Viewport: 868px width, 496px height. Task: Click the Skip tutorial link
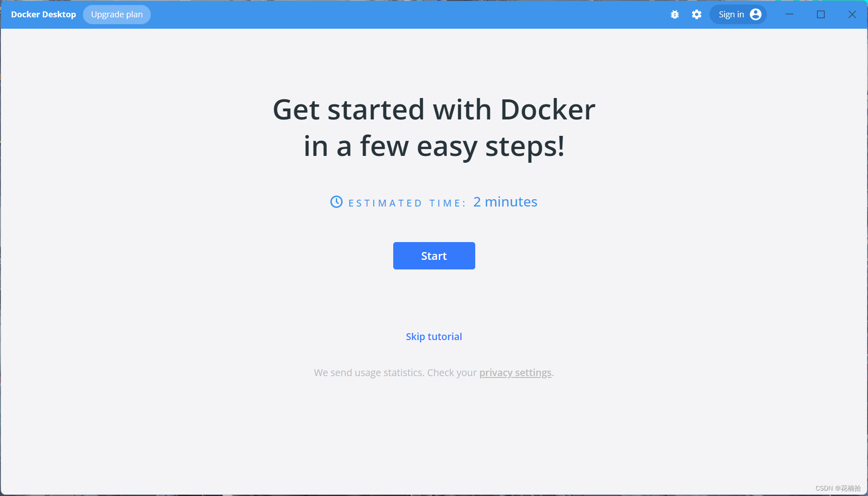pos(434,336)
